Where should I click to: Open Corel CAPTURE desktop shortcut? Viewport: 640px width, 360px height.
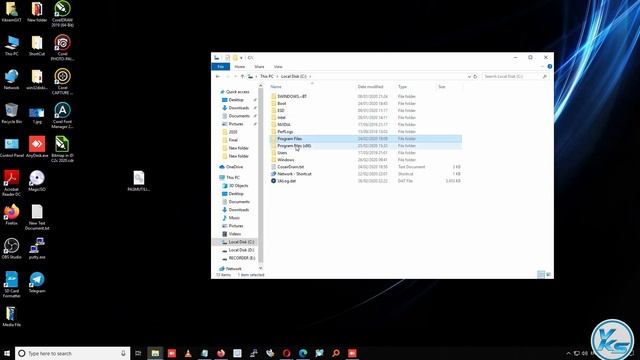point(62,82)
